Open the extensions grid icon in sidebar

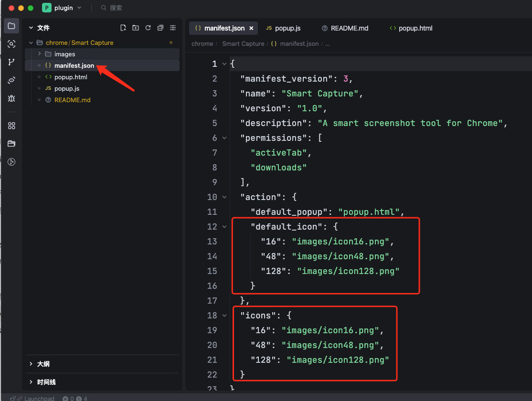11,126
